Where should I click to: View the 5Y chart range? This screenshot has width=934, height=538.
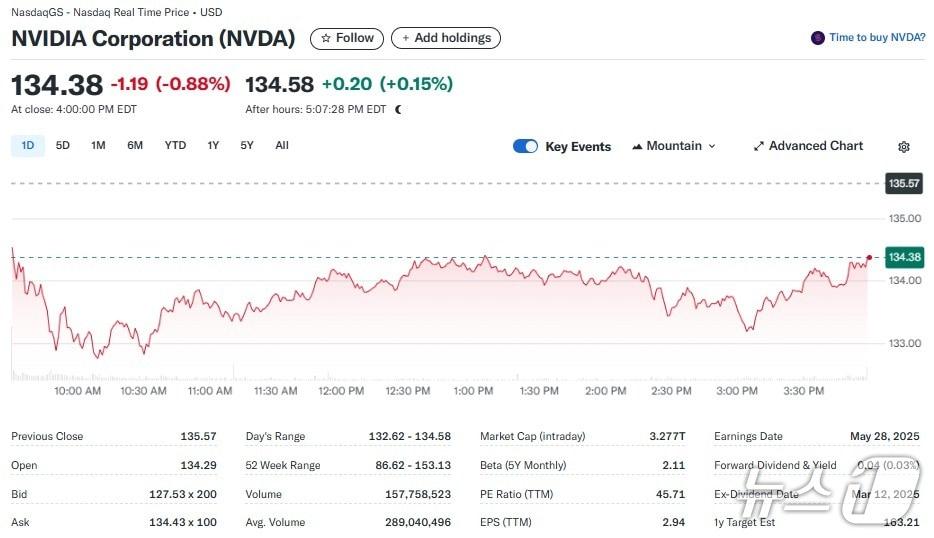pyautogui.click(x=247, y=146)
